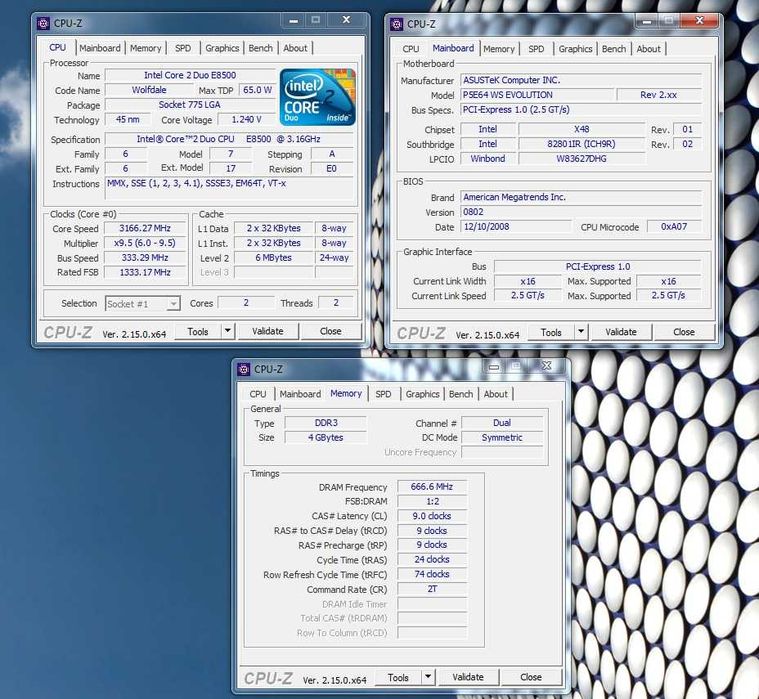Viewport: 759px width, 699px height.
Task: Click Validate button in CPU window
Action: tap(268, 331)
